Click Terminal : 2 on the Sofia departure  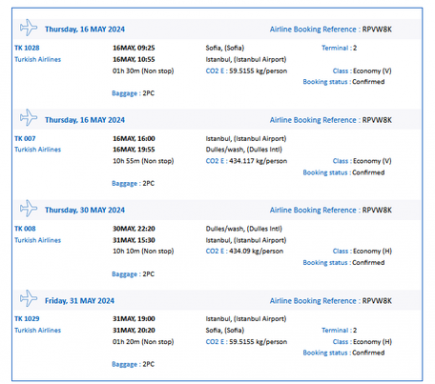click(x=339, y=48)
